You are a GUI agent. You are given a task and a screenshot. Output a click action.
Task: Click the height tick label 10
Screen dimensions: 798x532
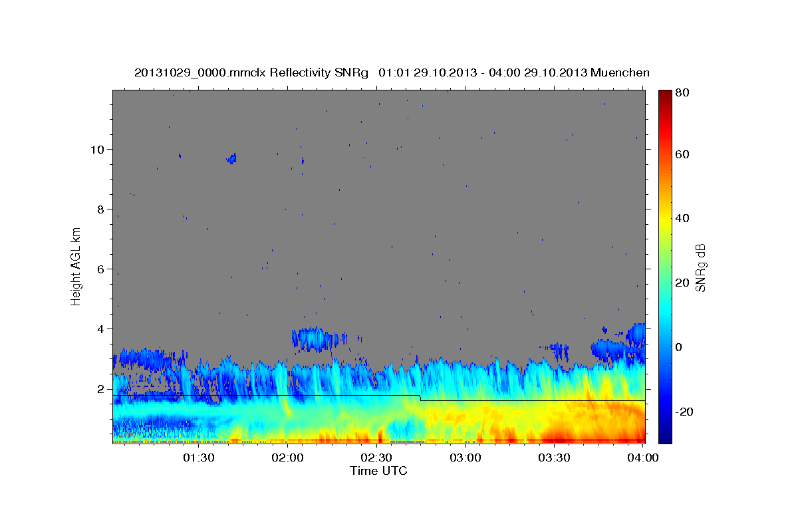click(97, 149)
